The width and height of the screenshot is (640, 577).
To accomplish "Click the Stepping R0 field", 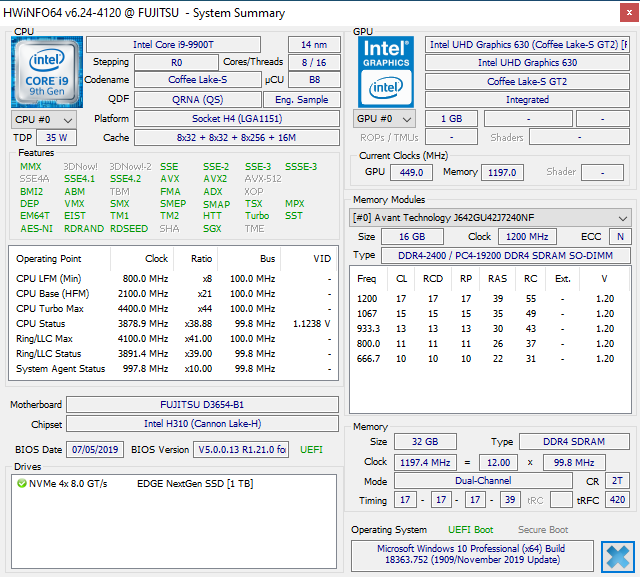I will [176, 62].
